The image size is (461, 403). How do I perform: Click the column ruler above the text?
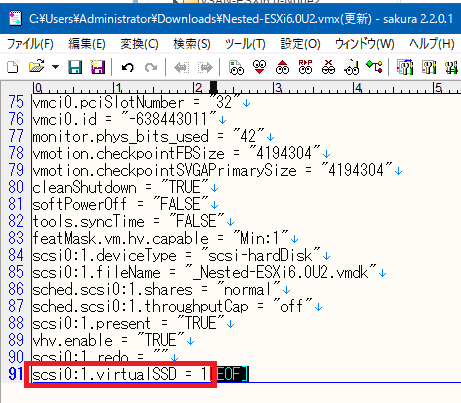click(x=246, y=88)
